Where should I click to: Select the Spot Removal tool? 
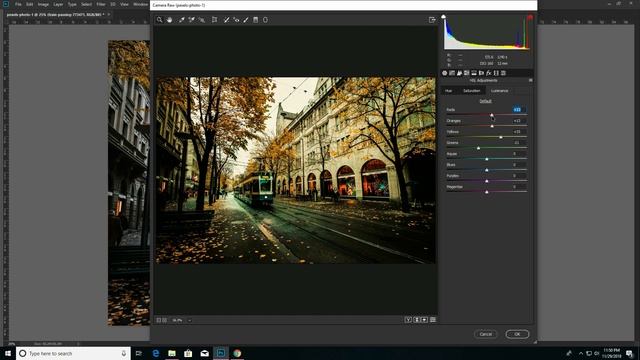(227, 20)
